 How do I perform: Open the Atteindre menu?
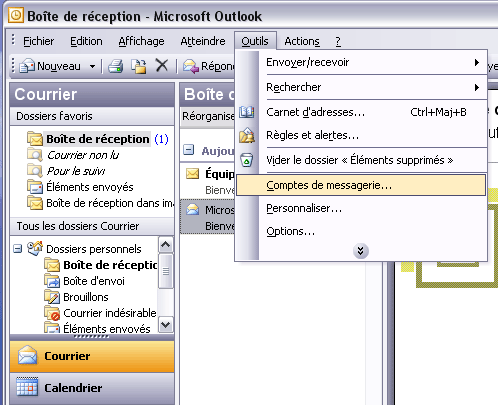(x=203, y=41)
